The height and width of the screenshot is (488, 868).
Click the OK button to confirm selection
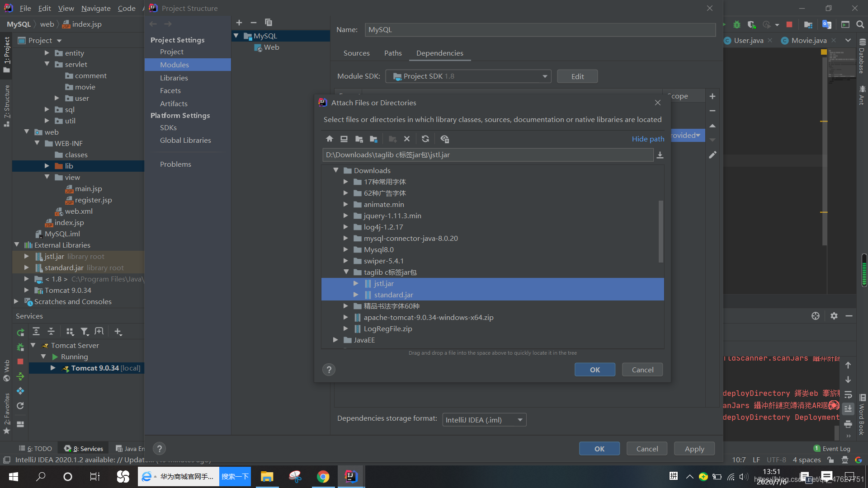point(595,370)
